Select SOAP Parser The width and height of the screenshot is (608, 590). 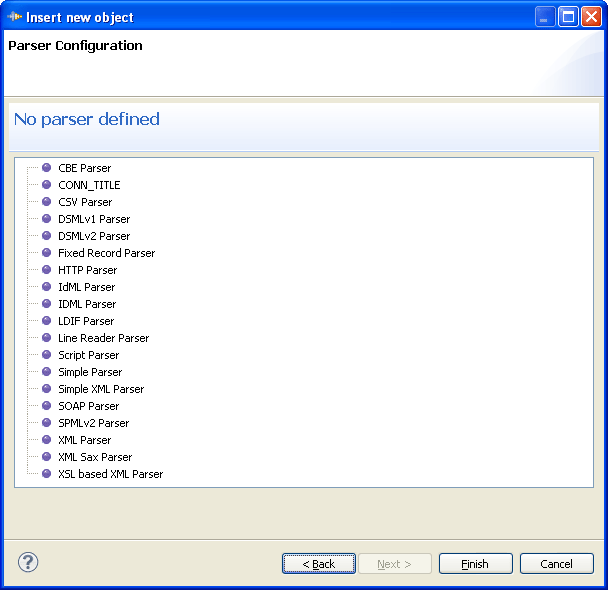click(x=89, y=406)
